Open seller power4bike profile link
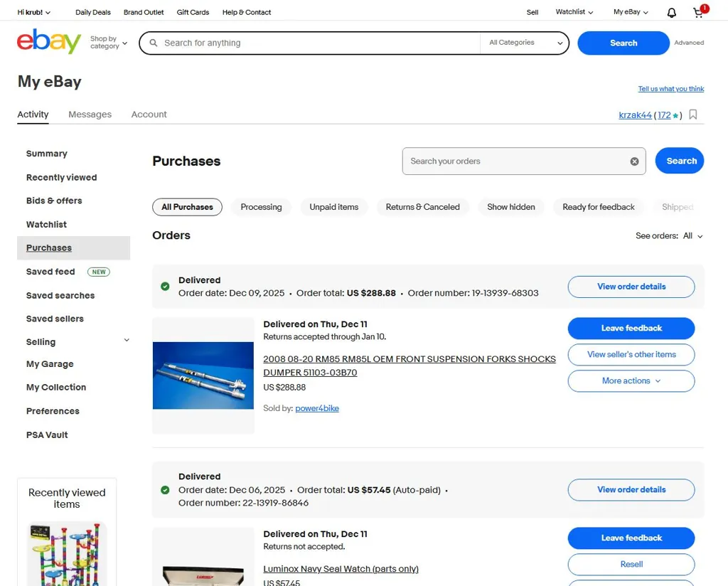This screenshot has height=586, width=728. coord(317,408)
